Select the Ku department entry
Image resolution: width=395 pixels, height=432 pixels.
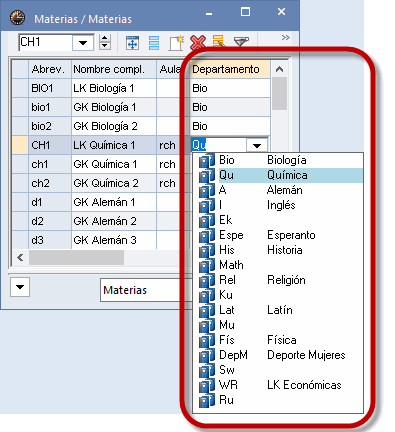tap(278, 295)
